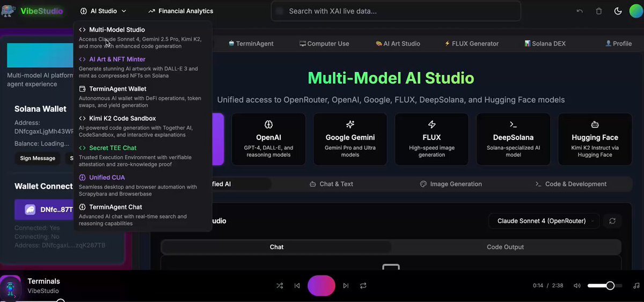Click the Solana Wallet heading
Screen dimensions: 644x302
[x=41, y=109]
